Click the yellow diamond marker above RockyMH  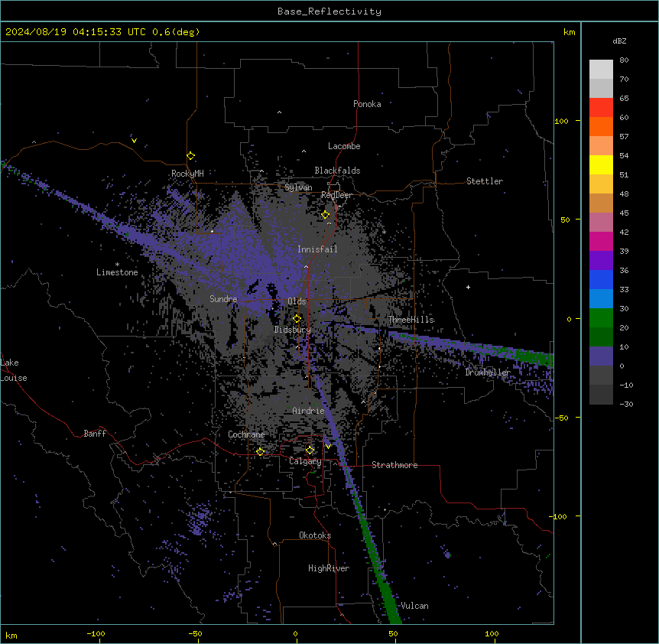[190, 155]
